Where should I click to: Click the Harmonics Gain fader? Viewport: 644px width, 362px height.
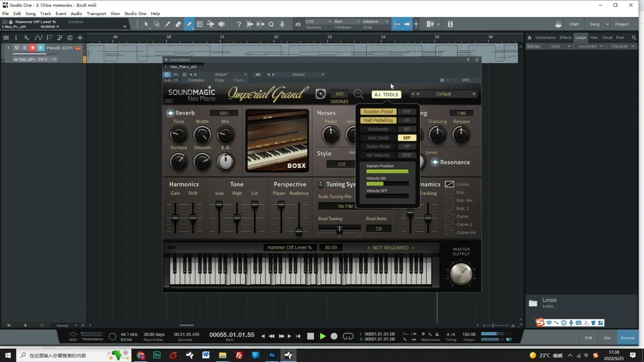[175, 218]
